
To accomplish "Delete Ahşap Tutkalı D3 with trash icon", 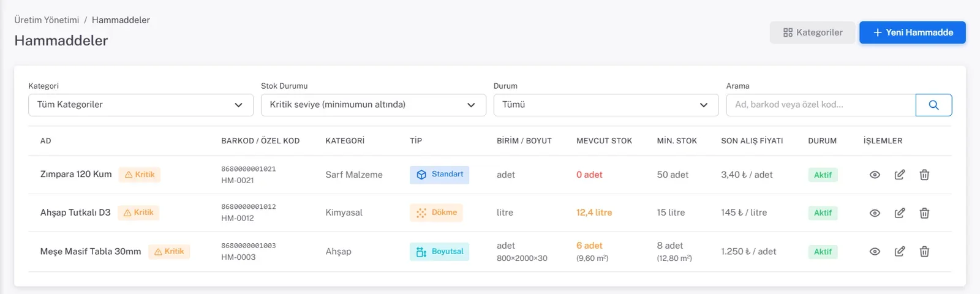I will pyautogui.click(x=924, y=213).
